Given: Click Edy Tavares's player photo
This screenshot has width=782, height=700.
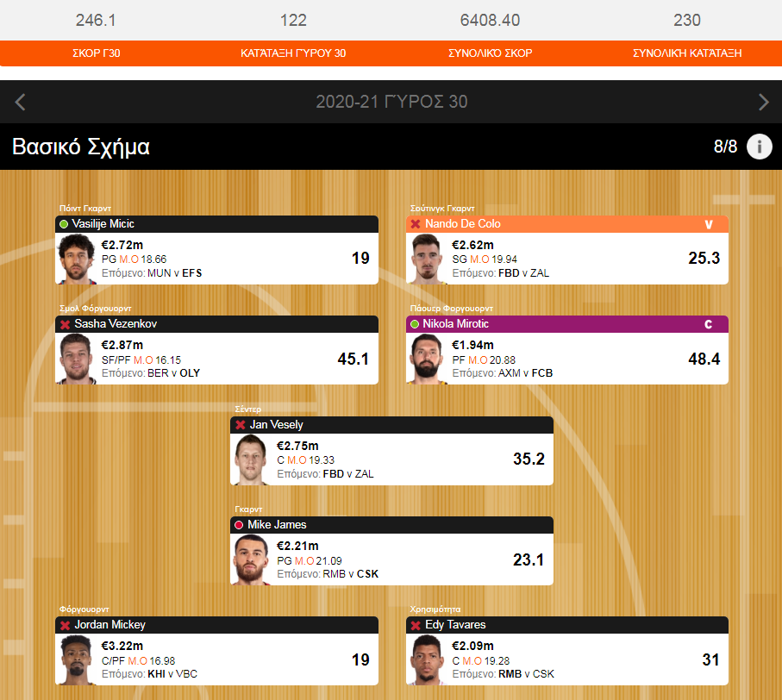Looking at the screenshot, I should pos(427,660).
